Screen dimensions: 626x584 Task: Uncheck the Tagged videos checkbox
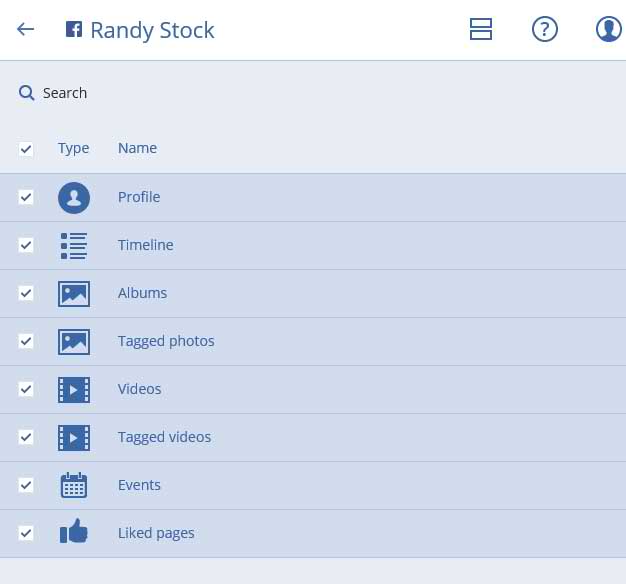click(x=26, y=437)
